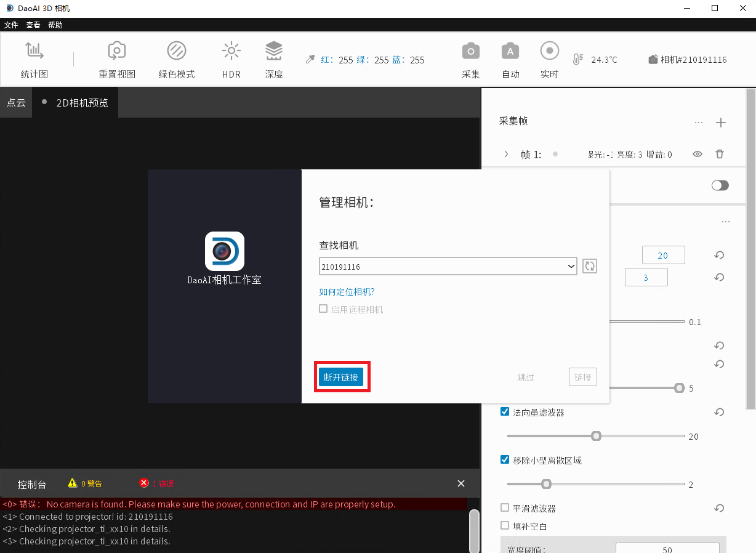Expand 帧 1 details chevron

(507, 155)
